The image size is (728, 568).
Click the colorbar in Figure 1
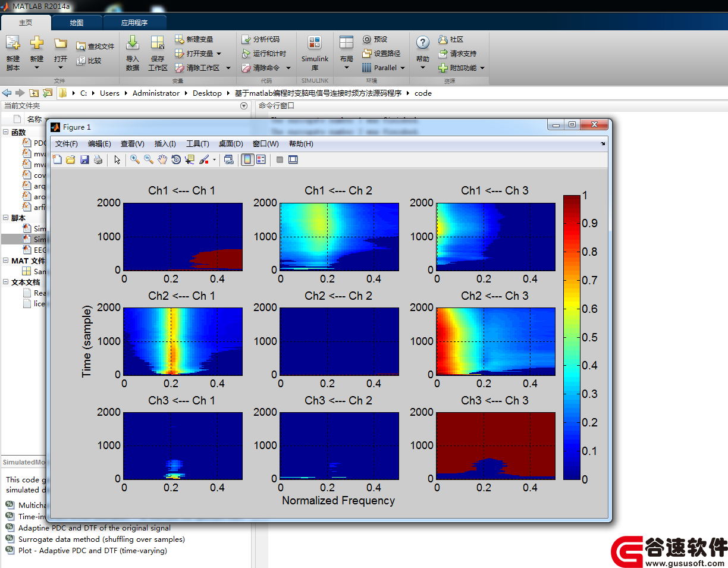tap(572, 337)
